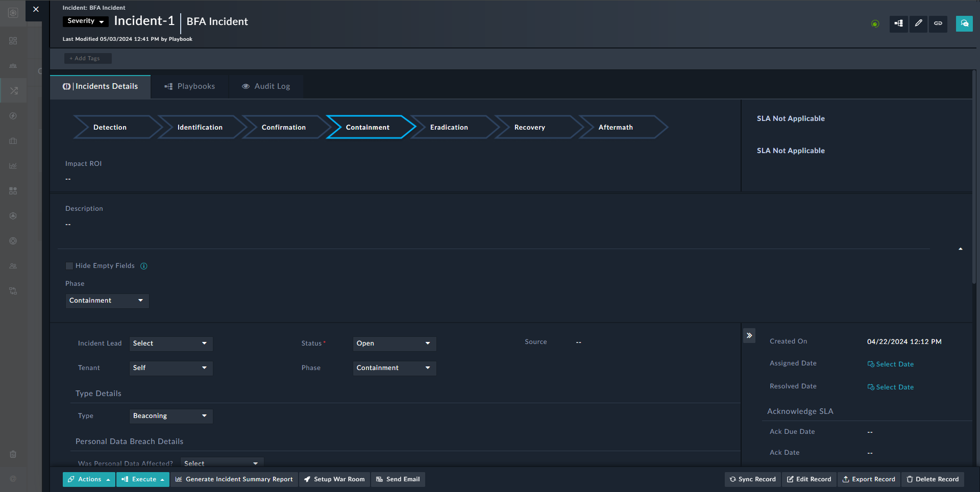Click the pencil edit icon in header
Viewport: 980px width, 492px height.
[x=918, y=23]
